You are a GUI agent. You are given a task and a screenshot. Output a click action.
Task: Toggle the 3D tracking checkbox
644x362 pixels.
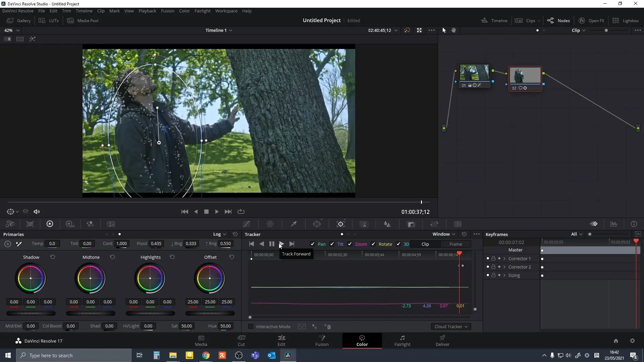tap(398, 244)
